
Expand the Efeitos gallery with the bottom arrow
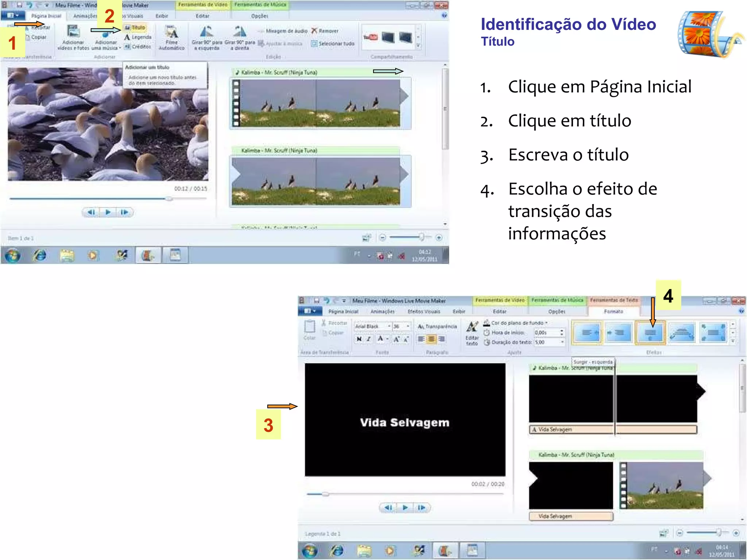click(733, 342)
